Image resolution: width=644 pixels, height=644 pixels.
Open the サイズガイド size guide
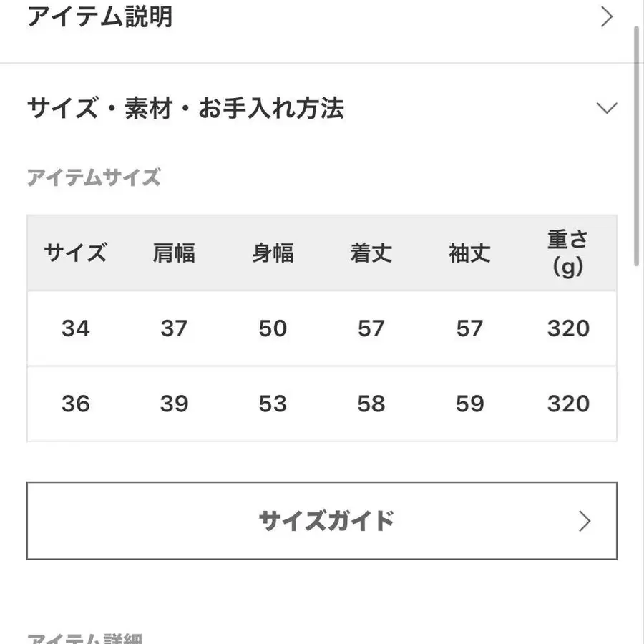tap(326, 522)
